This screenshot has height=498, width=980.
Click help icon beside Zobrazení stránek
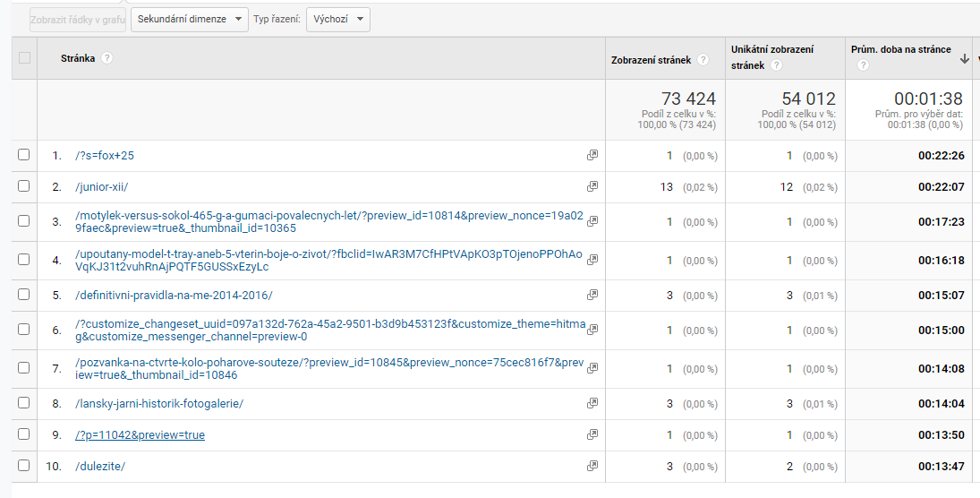703,60
